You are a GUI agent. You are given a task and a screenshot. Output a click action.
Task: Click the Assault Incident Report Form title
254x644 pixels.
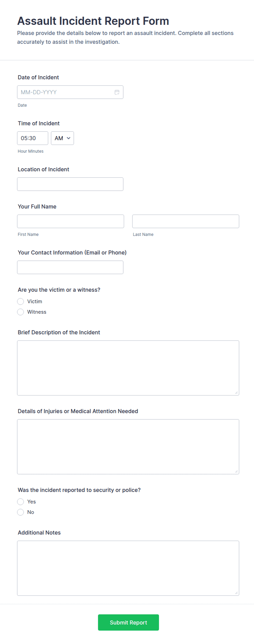93,21
